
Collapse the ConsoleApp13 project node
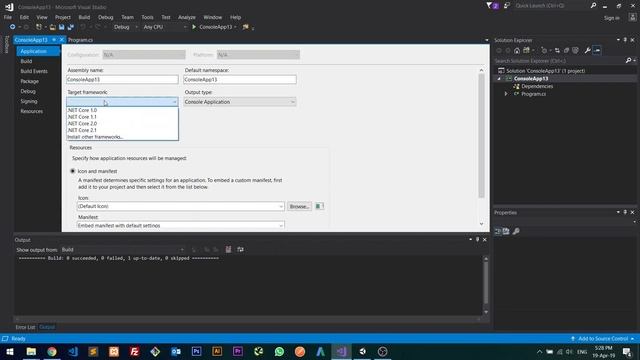[x=499, y=78]
